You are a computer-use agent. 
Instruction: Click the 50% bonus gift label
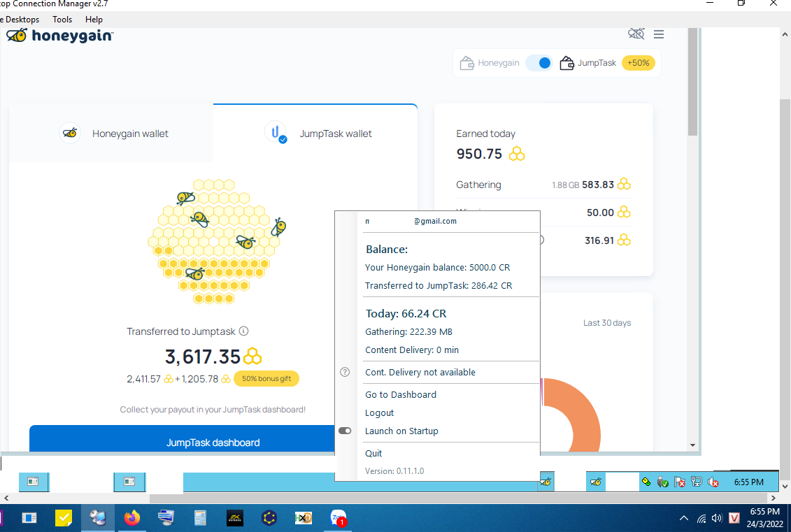click(x=266, y=379)
